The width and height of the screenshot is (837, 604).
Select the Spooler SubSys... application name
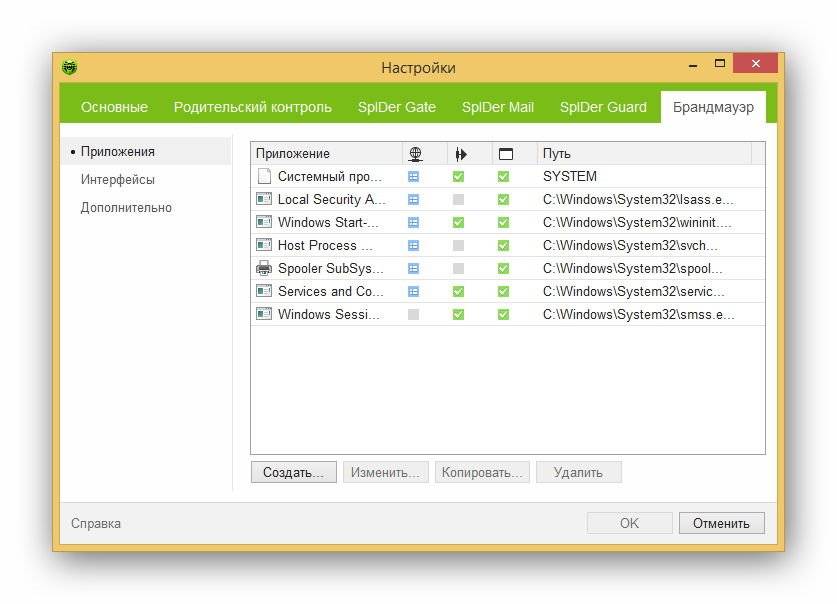[x=330, y=268]
